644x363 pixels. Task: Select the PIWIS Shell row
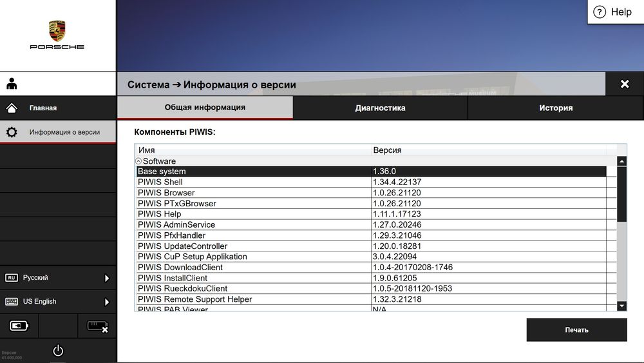(372, 182)
